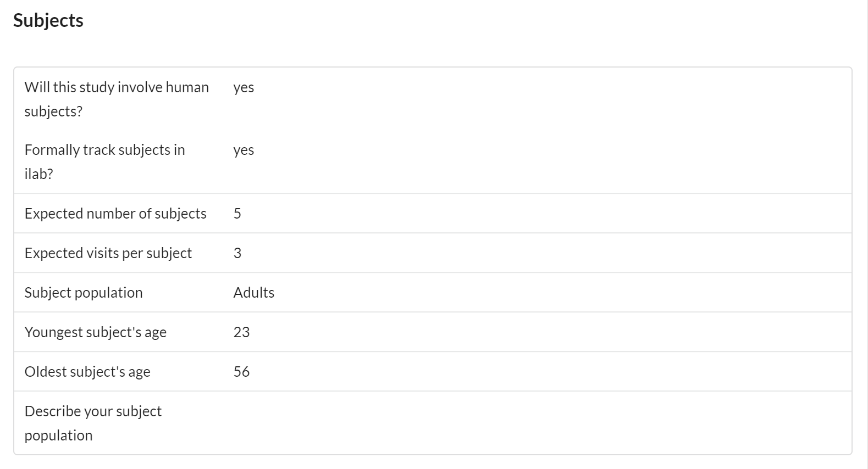Image resolution: width=868 pixels, height=469 pixels.
Task: Click the 'Oldest subject's age' label
Action: (x=87, y=372)
